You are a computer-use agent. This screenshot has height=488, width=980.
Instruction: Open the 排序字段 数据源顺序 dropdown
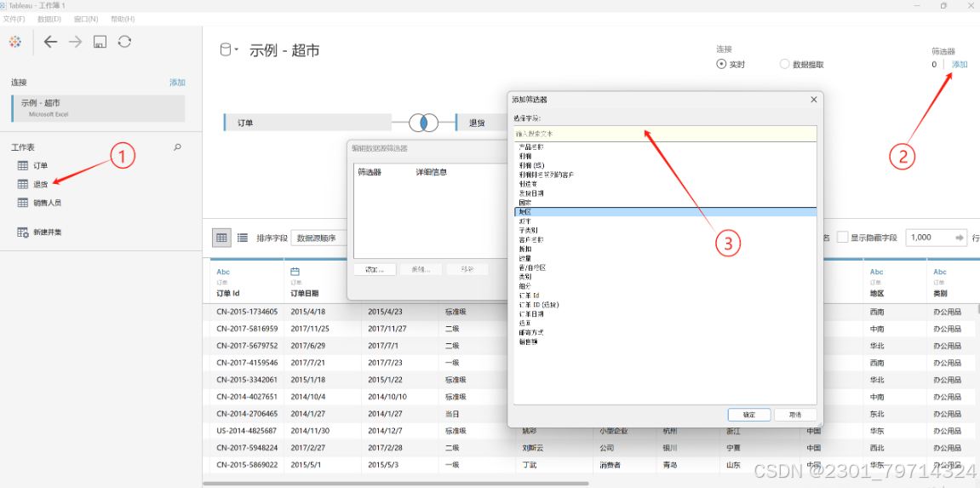tap(321, 238)
